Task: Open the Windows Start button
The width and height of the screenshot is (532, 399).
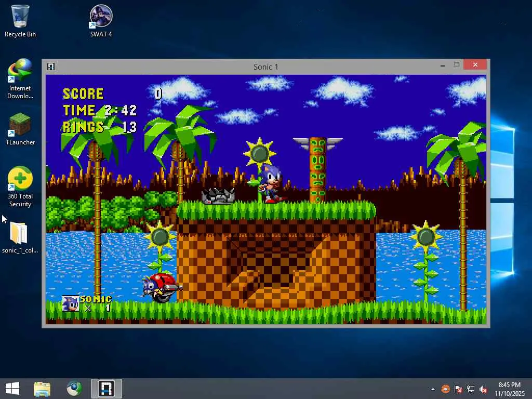Action: pos(12,389)
